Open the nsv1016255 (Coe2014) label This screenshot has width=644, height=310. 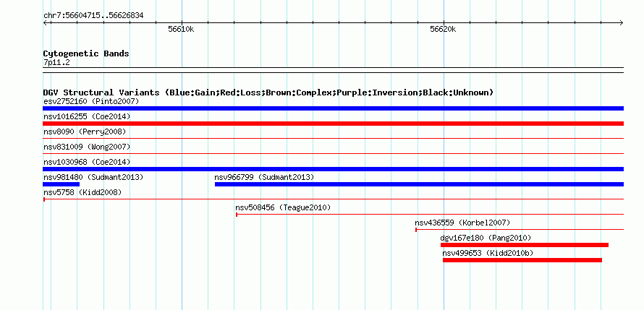(87, 116)
